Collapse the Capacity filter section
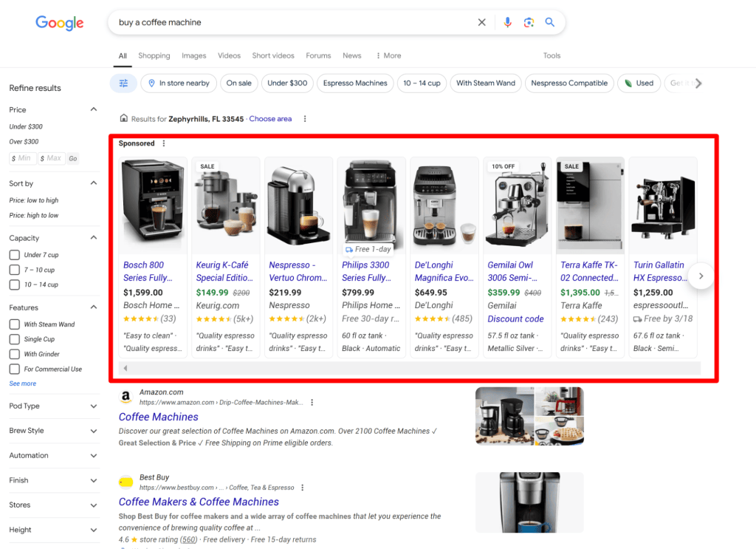 coord(94,237)
